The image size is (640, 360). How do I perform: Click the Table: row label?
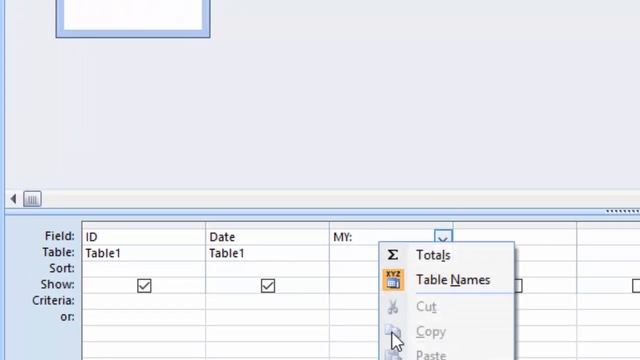(58, 252)
